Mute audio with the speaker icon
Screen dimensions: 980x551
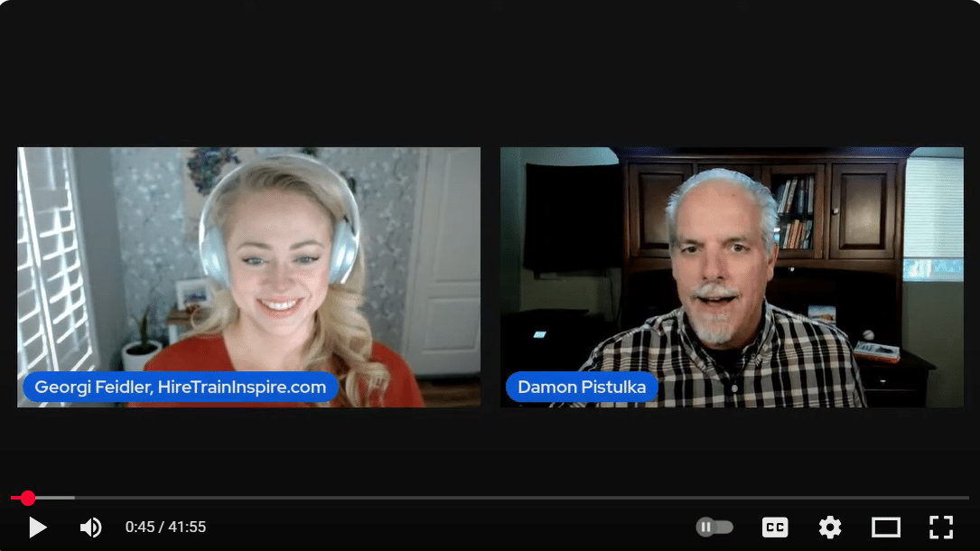[x=90, y=528]
